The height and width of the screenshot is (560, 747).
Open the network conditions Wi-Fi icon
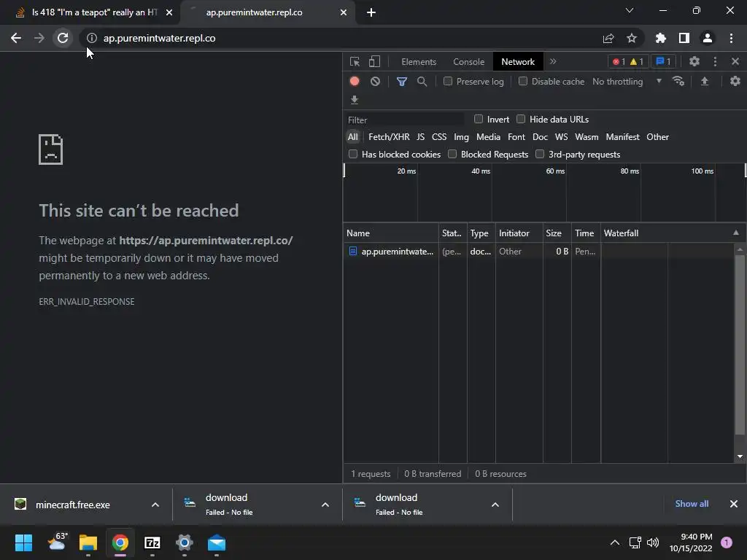point(678,82)
